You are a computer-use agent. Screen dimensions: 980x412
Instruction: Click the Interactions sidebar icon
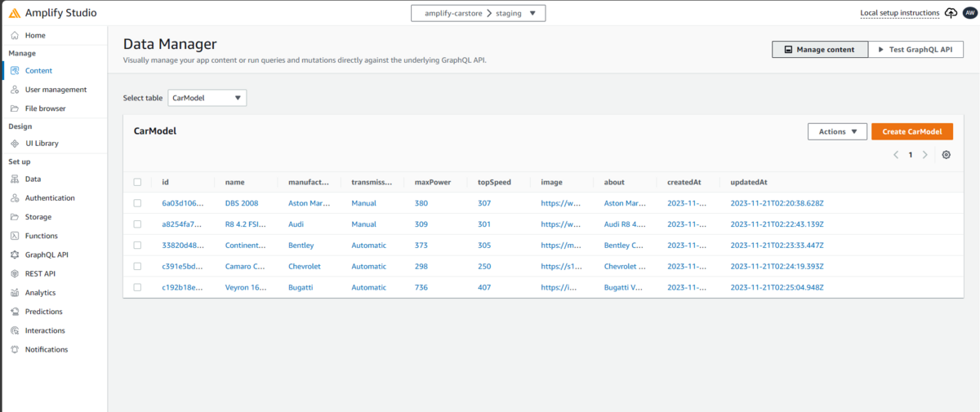pyautogui.click(x=16, y=330)
